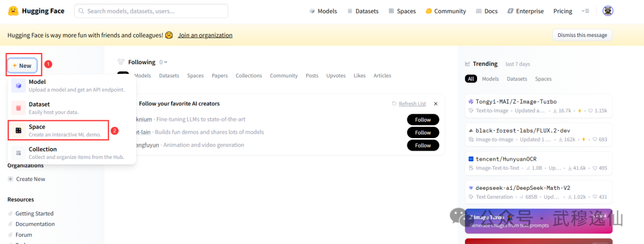Expand the more-options menu next to Pricing

[586, 11]
